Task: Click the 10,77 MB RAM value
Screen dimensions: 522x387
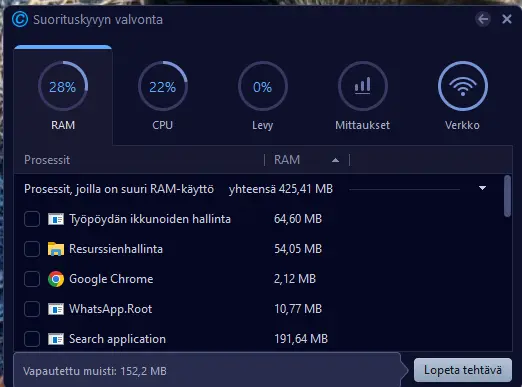Action: [x=298, y=309]
